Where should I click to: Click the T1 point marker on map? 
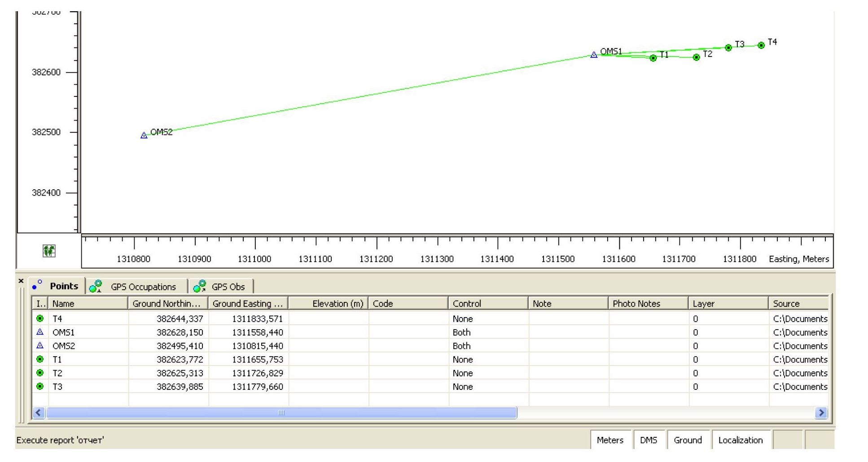(x=653, y=58)
